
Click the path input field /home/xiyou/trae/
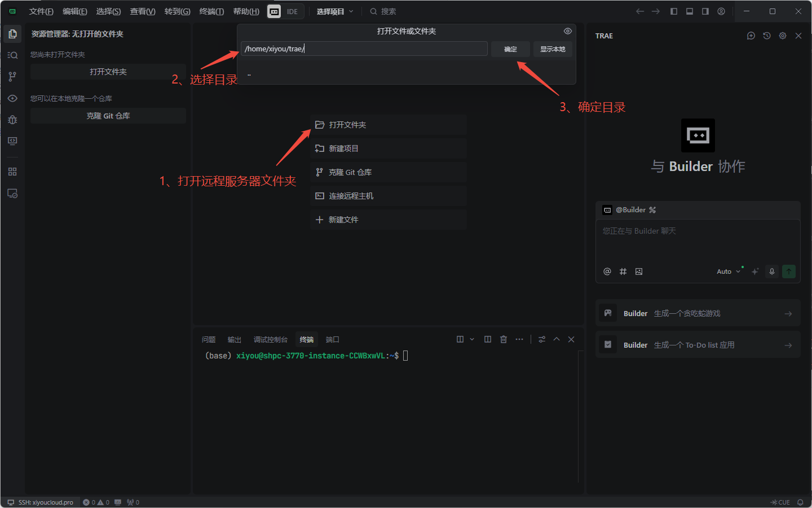pos(364,49)
